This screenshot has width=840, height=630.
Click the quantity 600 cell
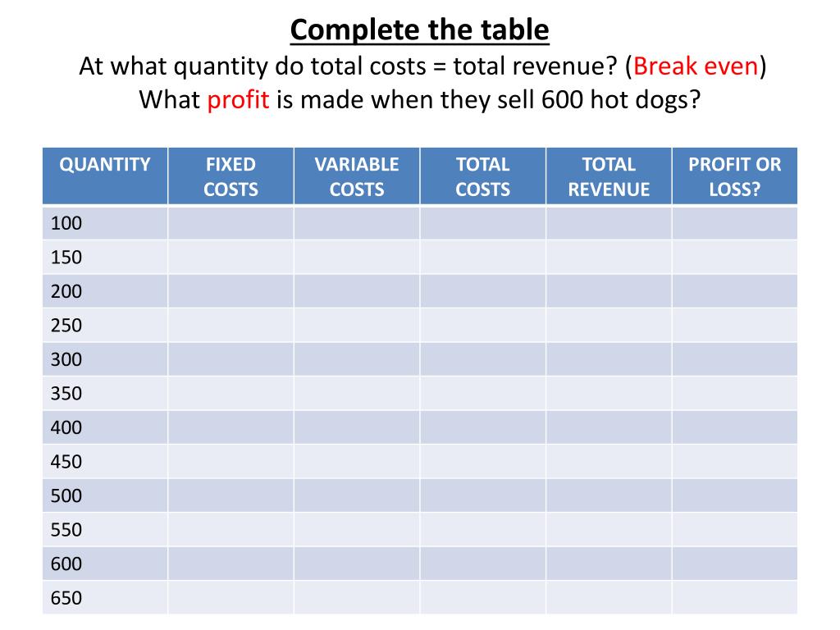[105, 564]
